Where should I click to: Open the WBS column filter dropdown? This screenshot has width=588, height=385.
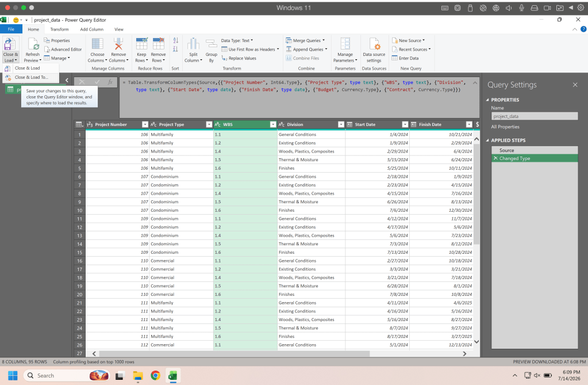[273, 124]
